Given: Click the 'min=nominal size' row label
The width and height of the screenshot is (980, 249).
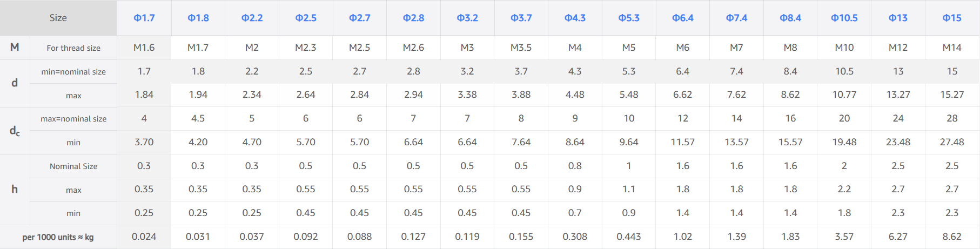Looking at the screenshot, I should (x=73, y=72).
